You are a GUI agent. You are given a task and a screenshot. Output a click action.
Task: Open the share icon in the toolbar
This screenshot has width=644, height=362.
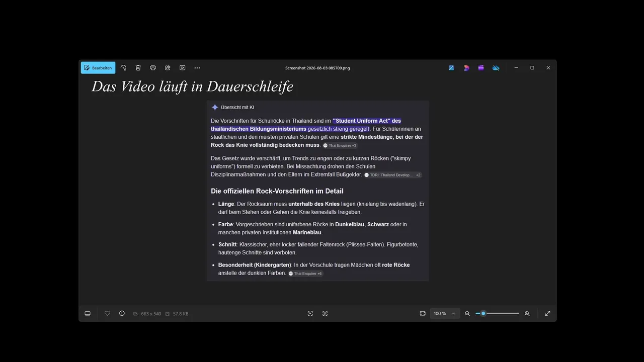pyautogui.click(x=168, y=68)
